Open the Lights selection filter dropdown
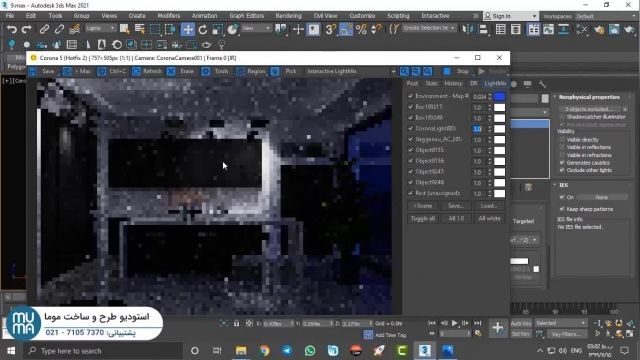 pyautogui.click(x=100, y=28)
